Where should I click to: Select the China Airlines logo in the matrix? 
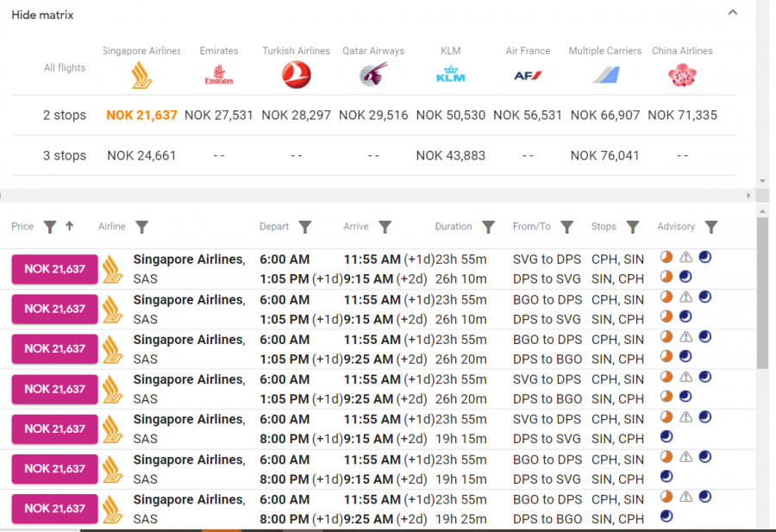pos(682,75)
